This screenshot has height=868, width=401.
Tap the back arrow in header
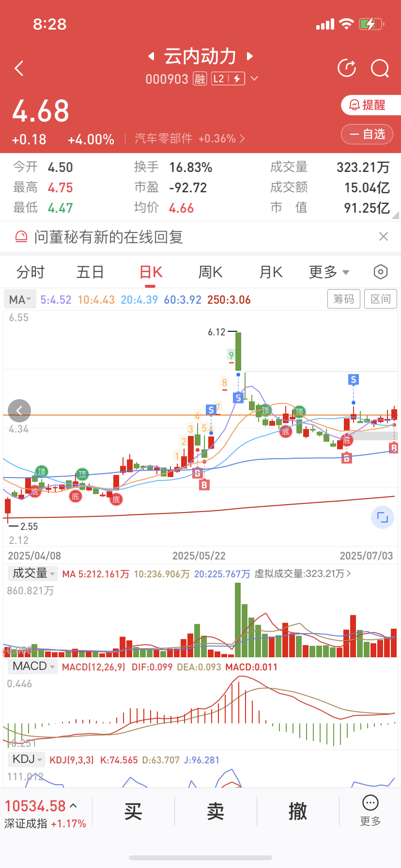coord(19,68)
